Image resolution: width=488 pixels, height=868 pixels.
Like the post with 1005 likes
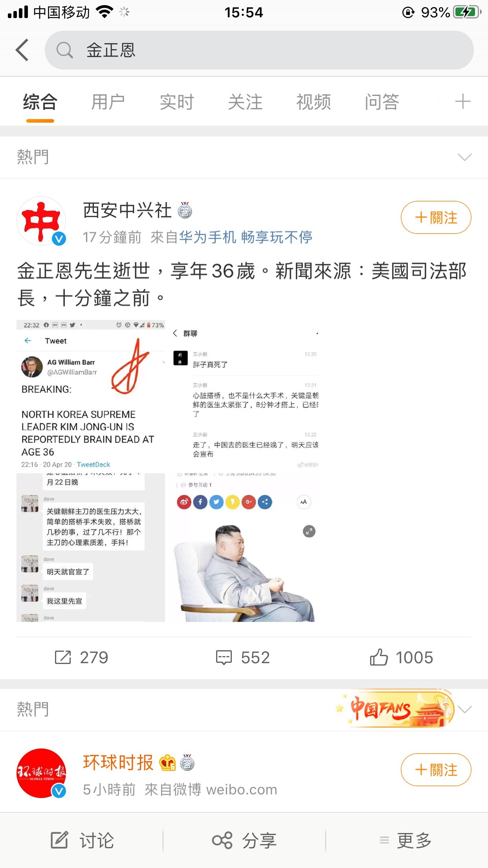[379, 657]
